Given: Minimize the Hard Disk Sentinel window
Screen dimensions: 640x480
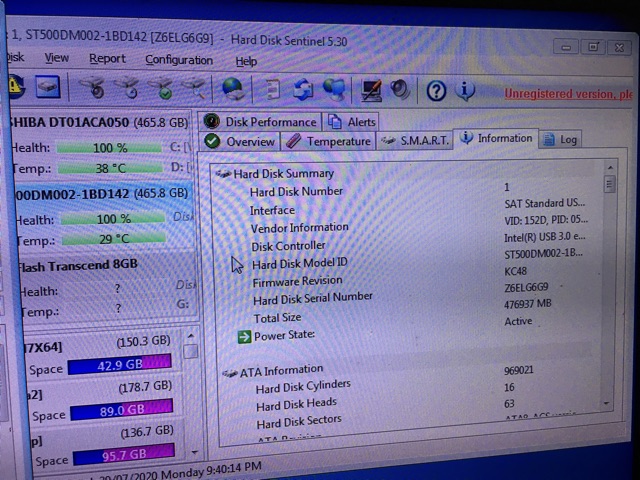Looking at the screenshot, I should point(566,47).
